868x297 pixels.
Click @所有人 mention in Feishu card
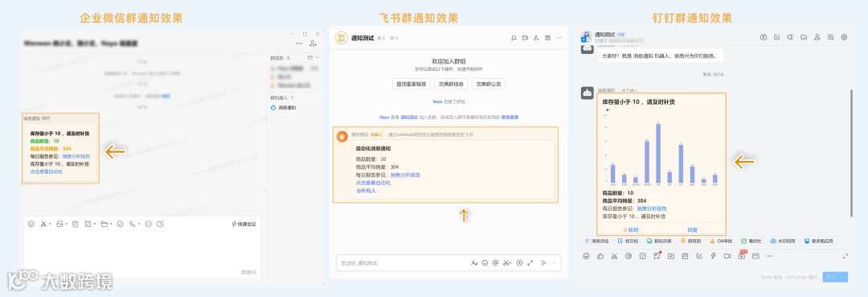coord(366,191)
